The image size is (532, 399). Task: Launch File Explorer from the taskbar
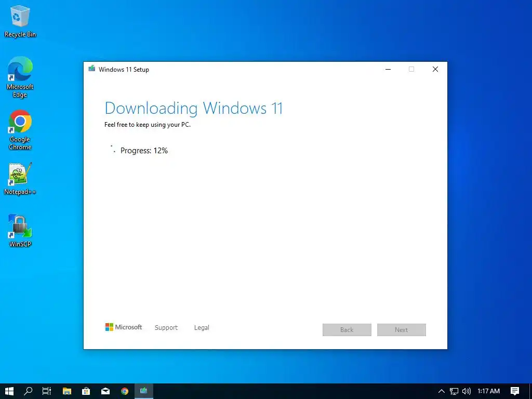(67, 391)
